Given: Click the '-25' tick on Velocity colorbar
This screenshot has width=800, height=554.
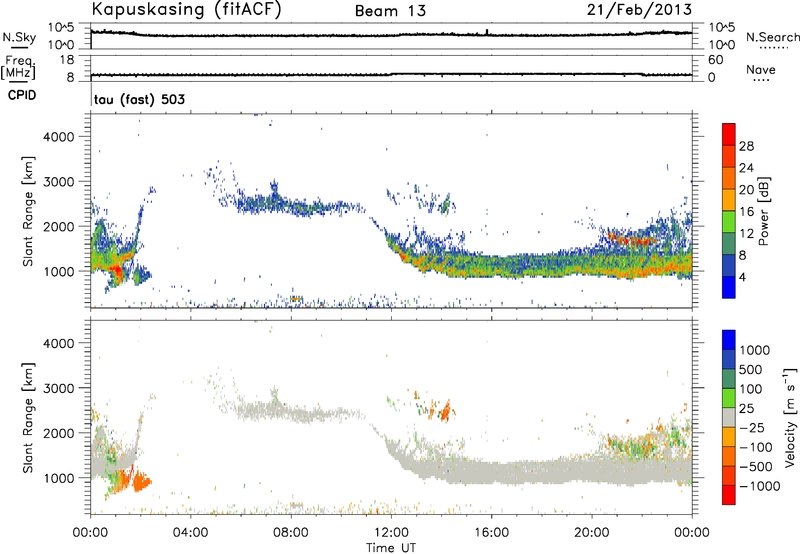Looking at the screenshot, I should (x=752, y=428).
